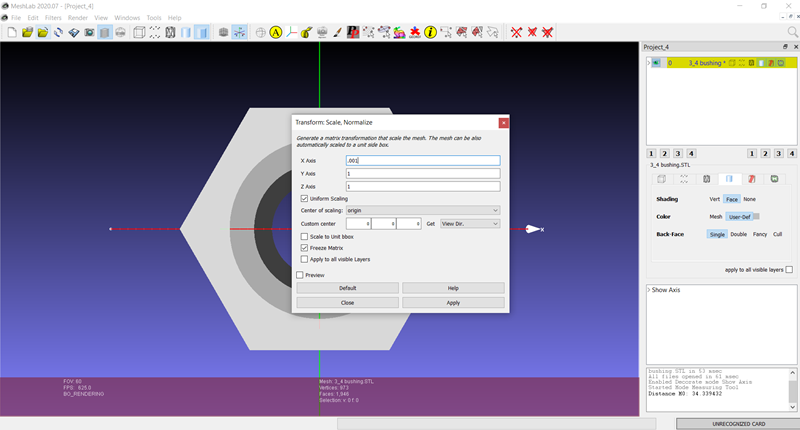The height and width of the screenshot is (430, 800).
Task: Toggle visibility eye of 3_4 bushing layer
Action: (656, 63)
